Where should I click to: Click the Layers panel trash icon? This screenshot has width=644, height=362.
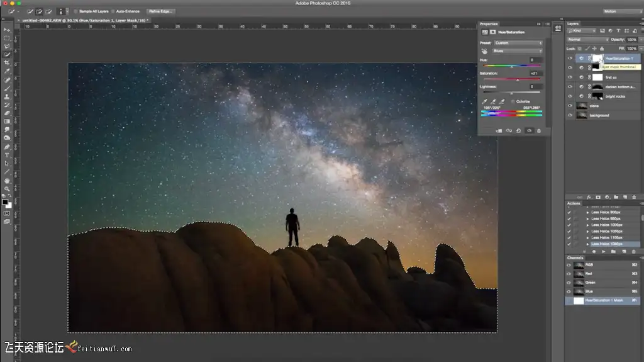coord(634,197)
